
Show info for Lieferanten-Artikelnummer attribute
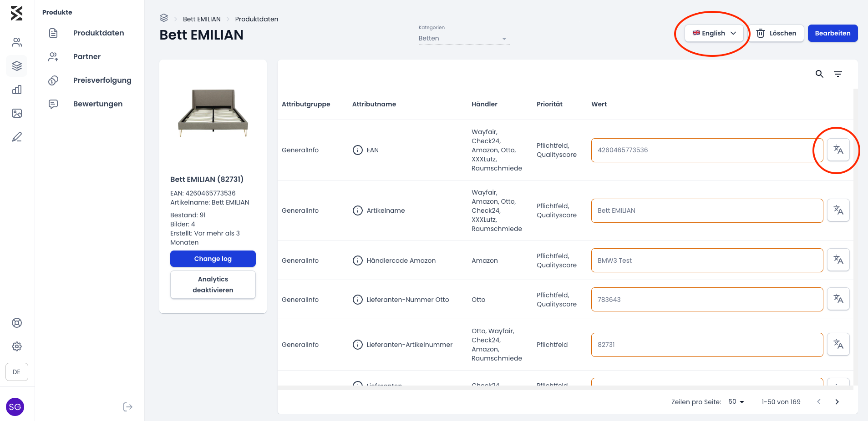pyautogui.click(x=358, y=345)
